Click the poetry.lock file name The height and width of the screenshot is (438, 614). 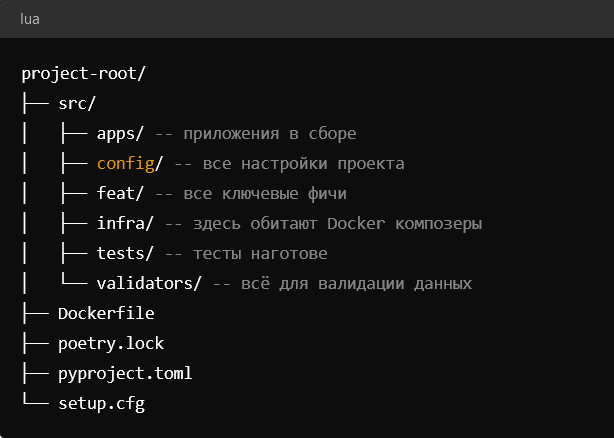pos(111,344)
